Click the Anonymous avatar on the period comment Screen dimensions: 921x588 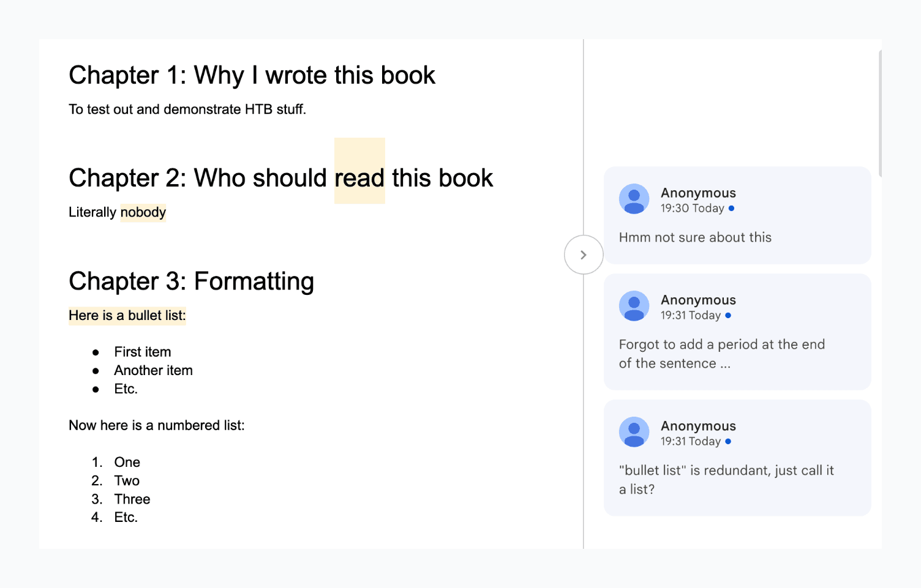point(634,306)
